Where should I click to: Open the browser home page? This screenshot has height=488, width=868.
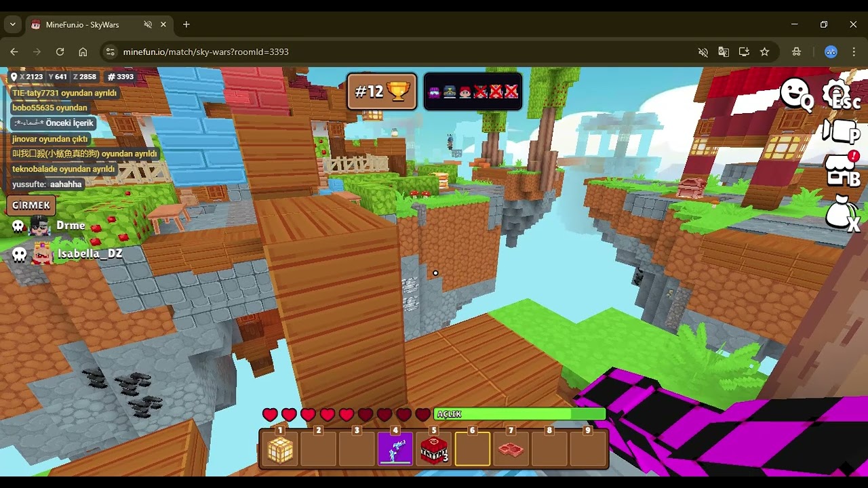(83, 52)
